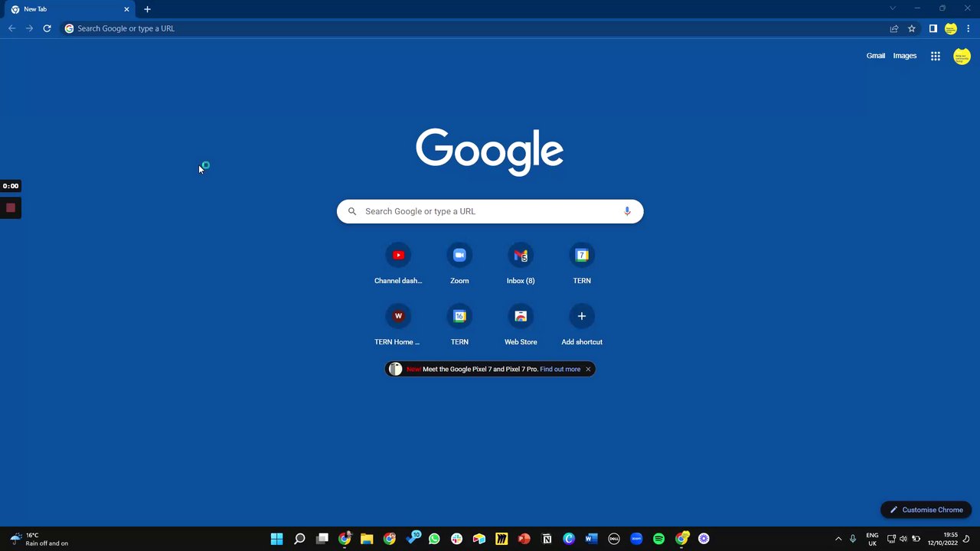This screenshot has height=551, width=980.
Task: Open the ENG UK language switcher
Action: click(872, 539)
